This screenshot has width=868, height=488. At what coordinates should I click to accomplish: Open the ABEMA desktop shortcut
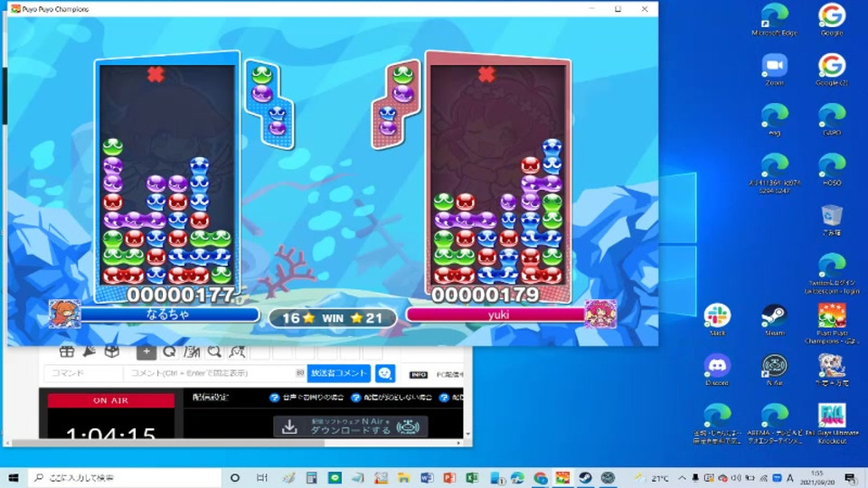pyautogui.click(x=775, y=423)
